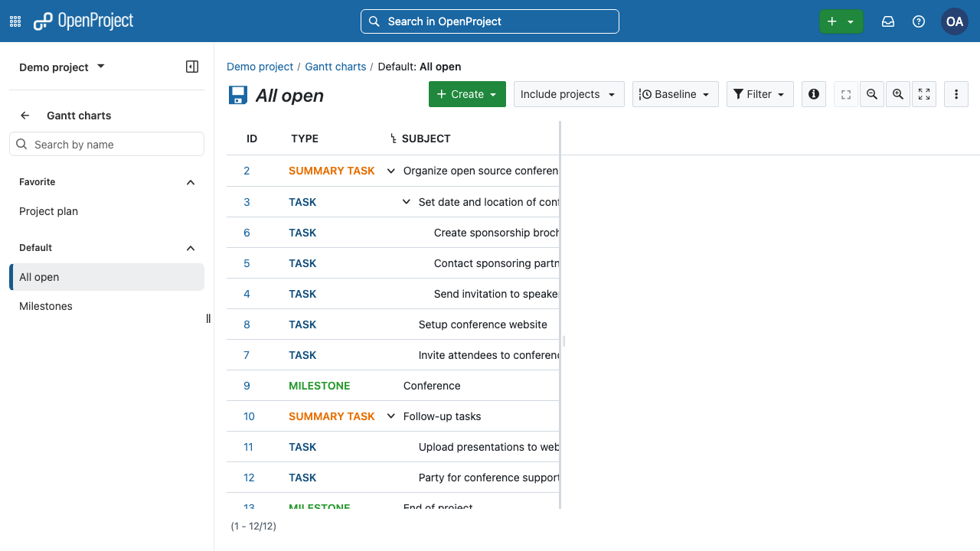
Task: Open the global modules grid menu
Action: click(15, 21)
